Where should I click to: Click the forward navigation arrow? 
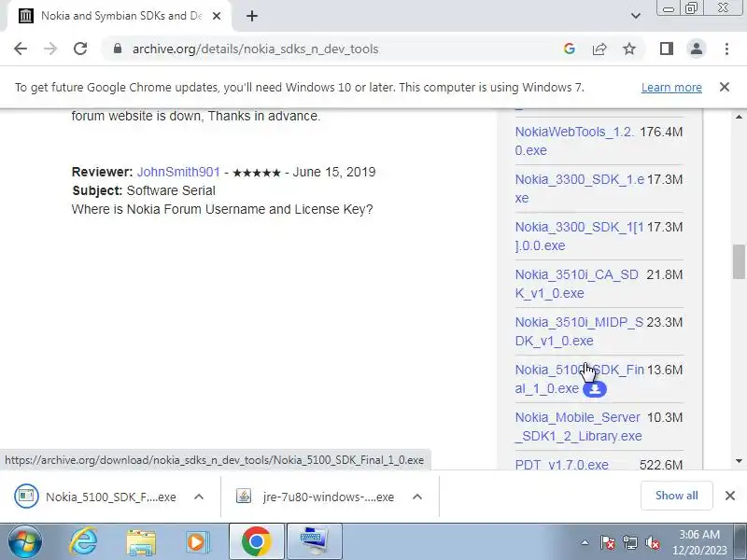pos(50,49)
